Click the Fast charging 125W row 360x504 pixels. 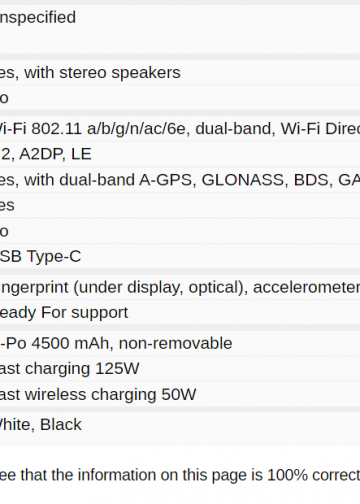pos(180,369)
